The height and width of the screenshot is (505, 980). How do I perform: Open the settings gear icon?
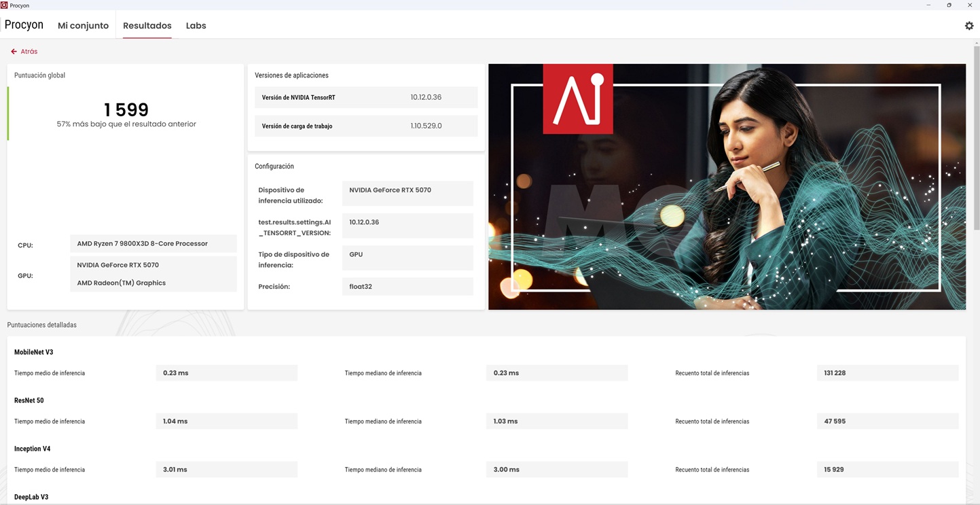(x=969, y=26)
